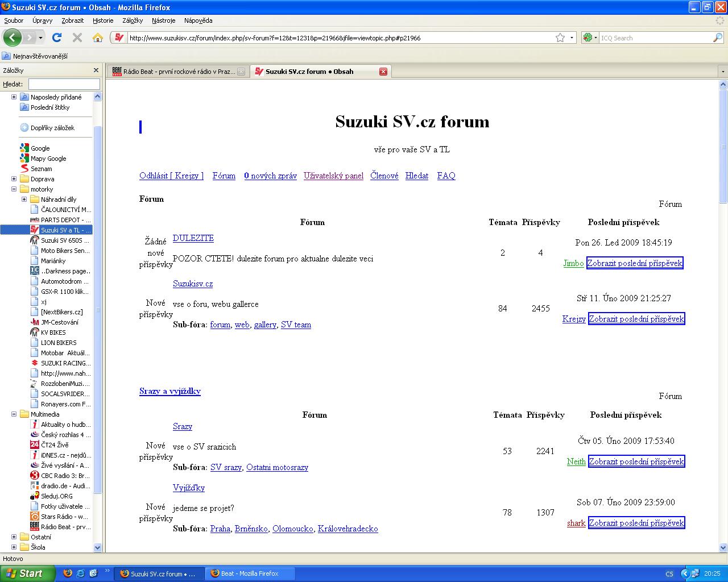Click the SV site icon in address bar
This screenshot has width=728, height=582.
[x=119, y=38]
